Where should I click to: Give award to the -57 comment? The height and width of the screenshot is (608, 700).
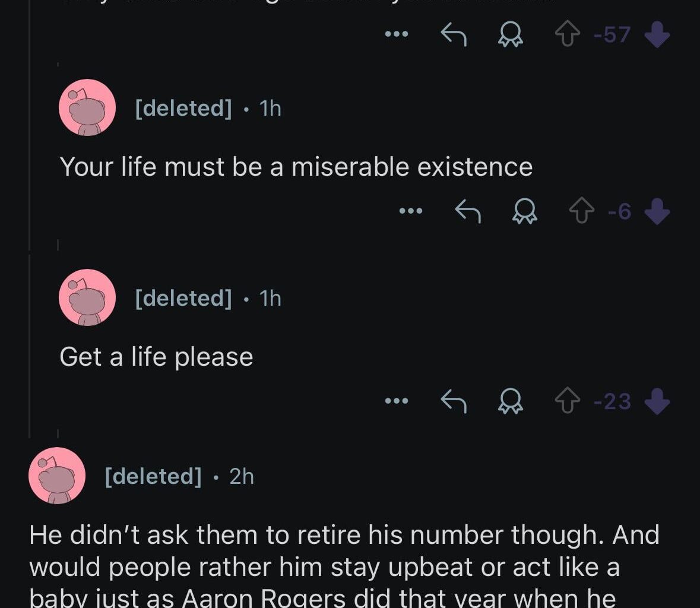tap(510, 34)
